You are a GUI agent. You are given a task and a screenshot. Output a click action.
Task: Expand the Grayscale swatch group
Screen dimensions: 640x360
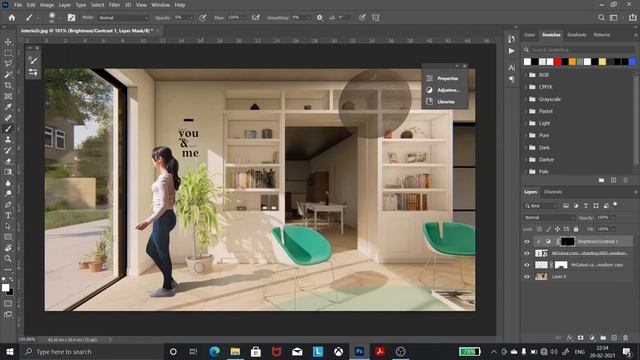(526, 99)
